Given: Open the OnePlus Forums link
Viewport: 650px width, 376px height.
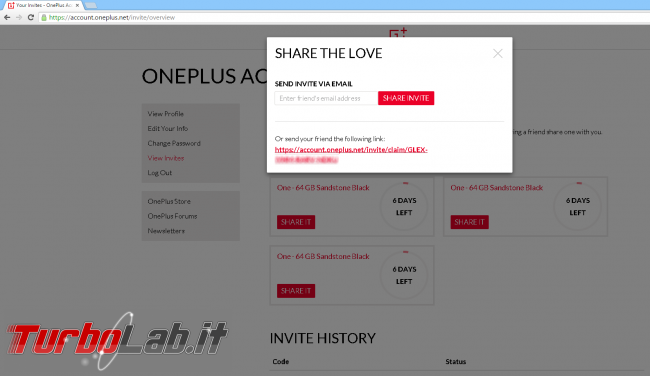Looking at the screenshot, I should [172, 216].
